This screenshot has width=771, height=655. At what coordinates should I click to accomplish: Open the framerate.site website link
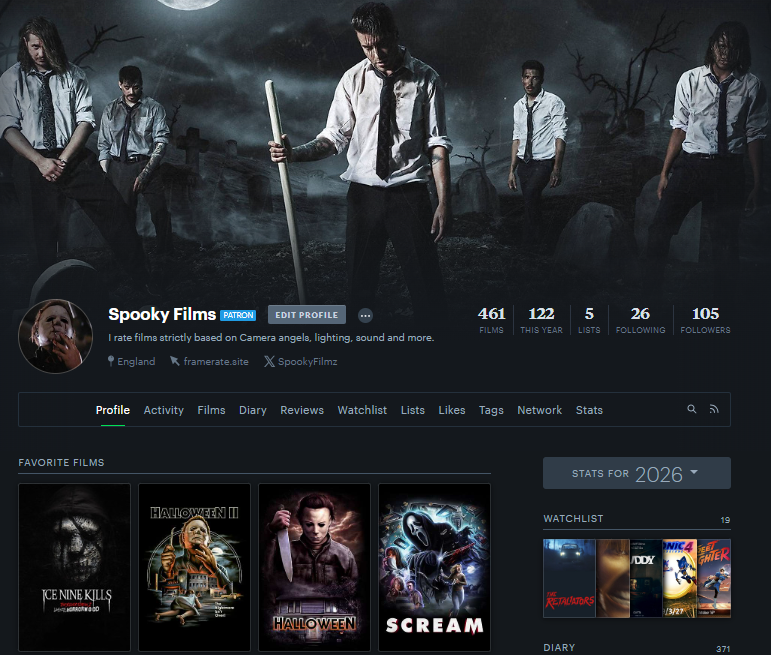[x=216, y=361]
